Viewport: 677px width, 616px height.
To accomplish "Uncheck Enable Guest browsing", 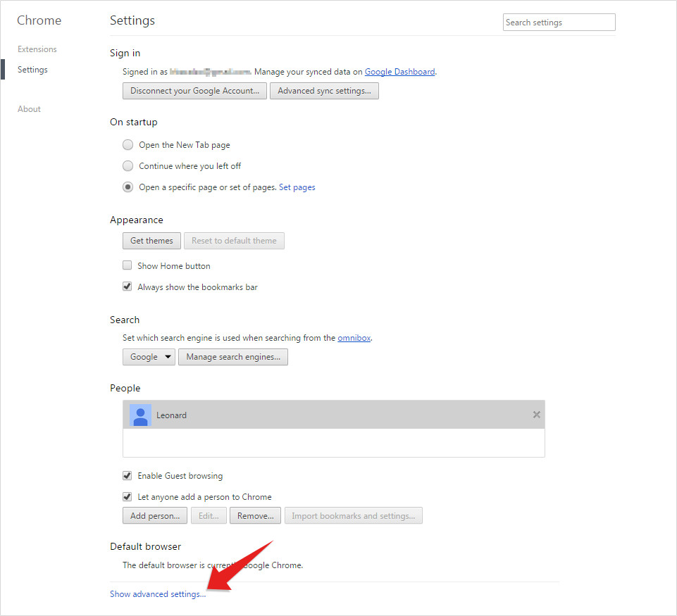I will point(128,476).
